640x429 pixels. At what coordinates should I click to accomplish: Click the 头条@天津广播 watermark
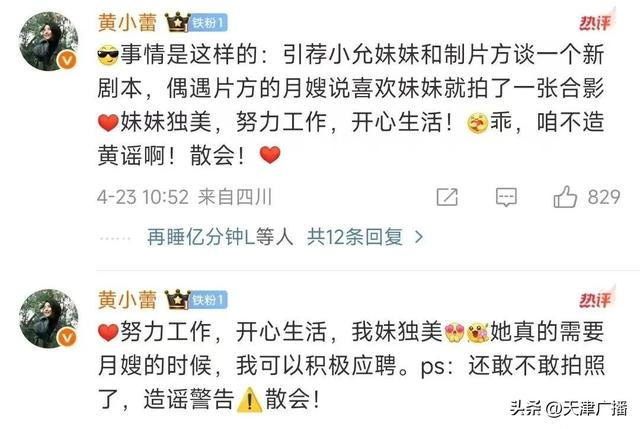tap(569, 408)
